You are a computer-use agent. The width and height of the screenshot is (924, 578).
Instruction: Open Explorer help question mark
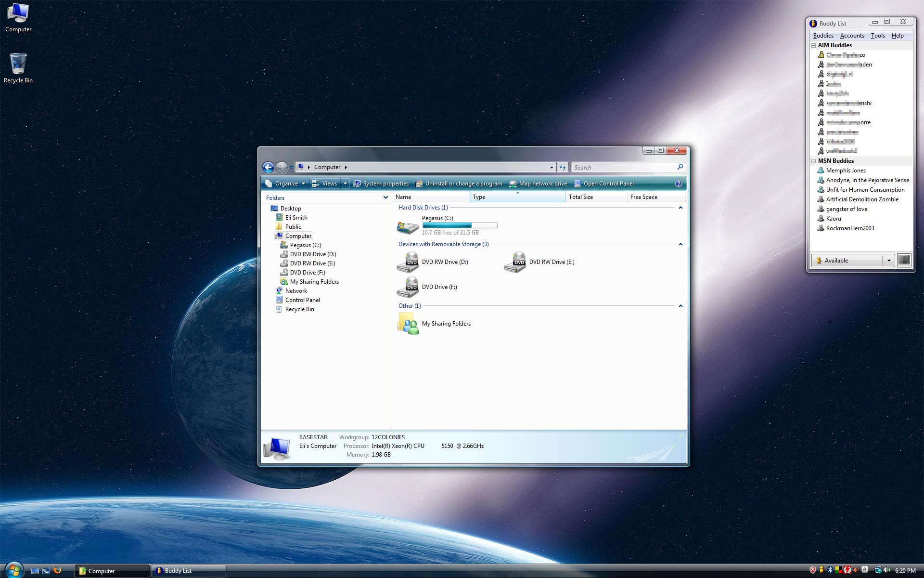point(678,184)
